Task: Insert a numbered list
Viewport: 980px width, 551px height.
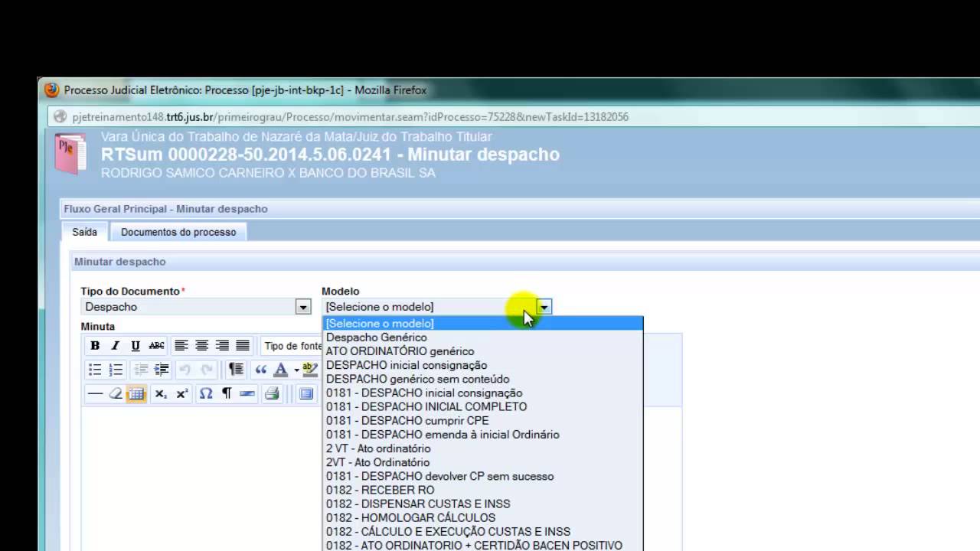Action: coord(116,370)
